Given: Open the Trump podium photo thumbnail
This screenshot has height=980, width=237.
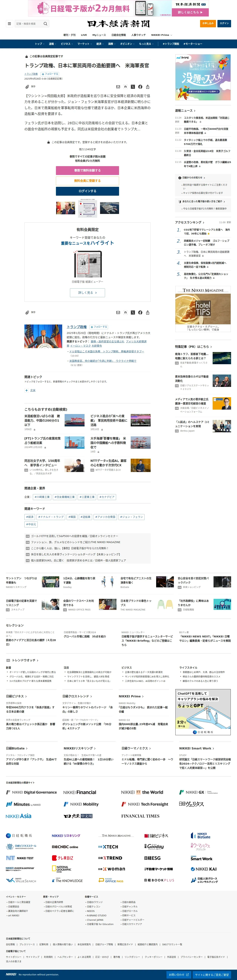Looking at the screenshot, I should click(43, 336).
